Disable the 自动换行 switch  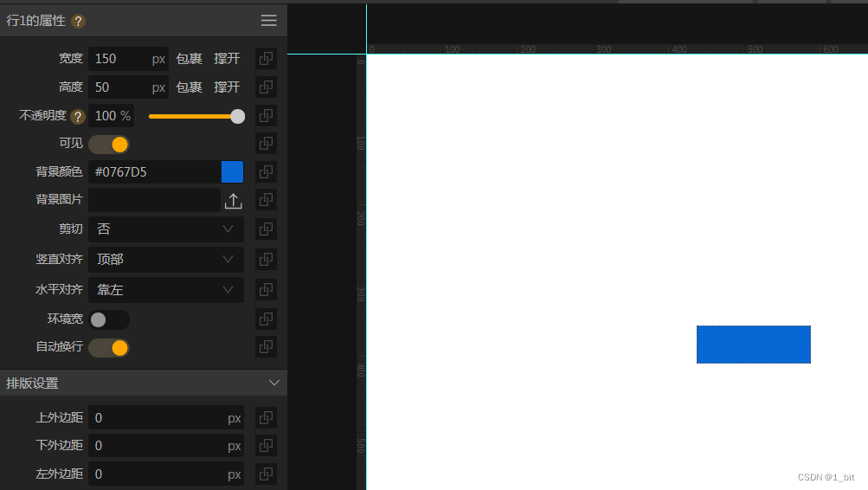tap(109, 348)
